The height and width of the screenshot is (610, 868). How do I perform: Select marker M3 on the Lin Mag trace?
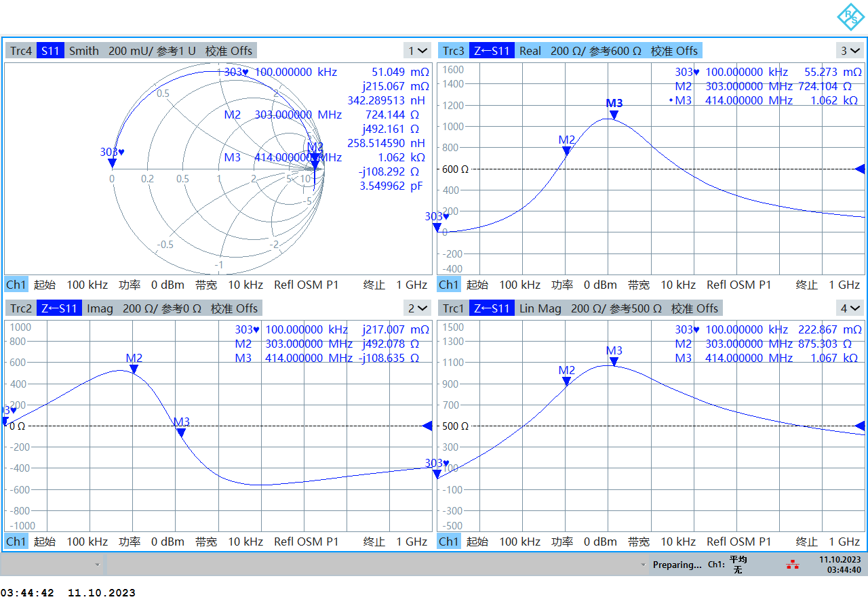coord(614,361)
